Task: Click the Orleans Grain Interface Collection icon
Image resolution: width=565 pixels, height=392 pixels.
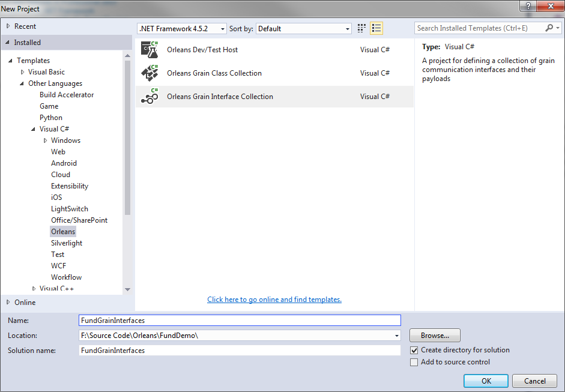Action: coord(150,97)
